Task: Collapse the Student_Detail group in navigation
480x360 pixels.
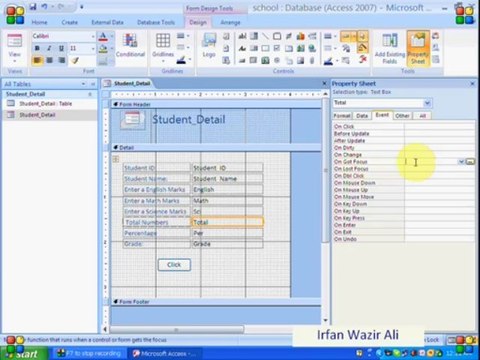Action: pos(90,94)
